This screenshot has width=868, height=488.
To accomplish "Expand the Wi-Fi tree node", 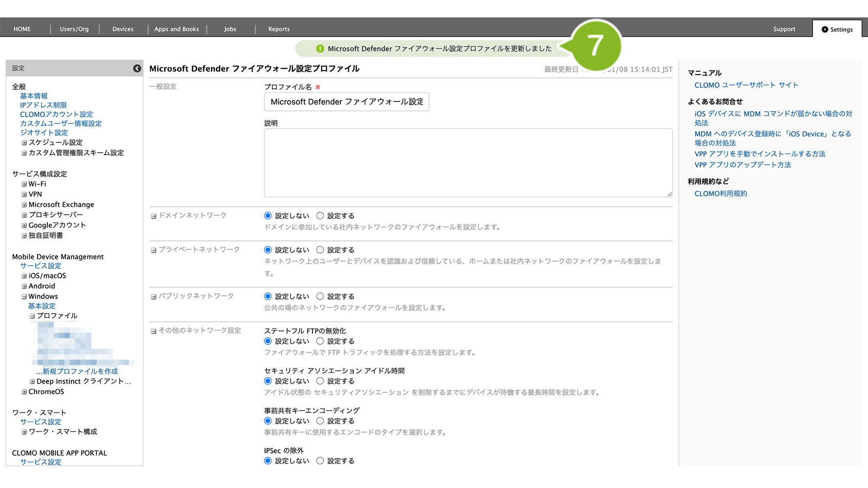I will coord(24,184).
